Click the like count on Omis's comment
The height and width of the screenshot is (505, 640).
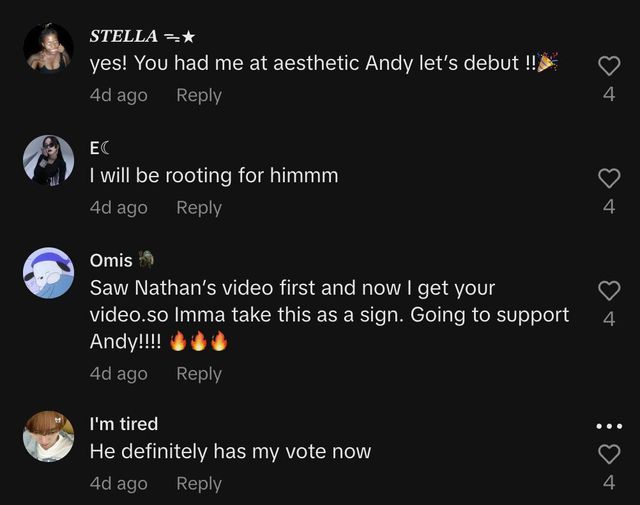[x=609, y=319]
